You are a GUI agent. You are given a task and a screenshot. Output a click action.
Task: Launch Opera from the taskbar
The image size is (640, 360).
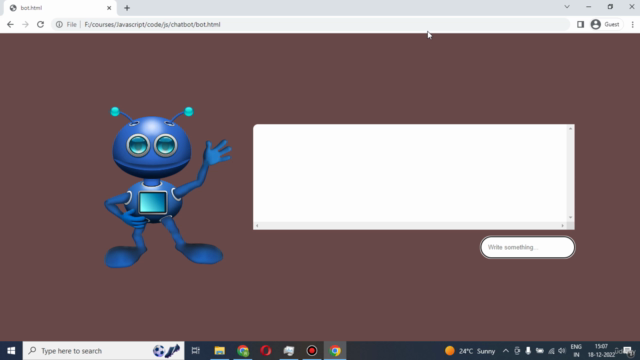tap(266, 351)
